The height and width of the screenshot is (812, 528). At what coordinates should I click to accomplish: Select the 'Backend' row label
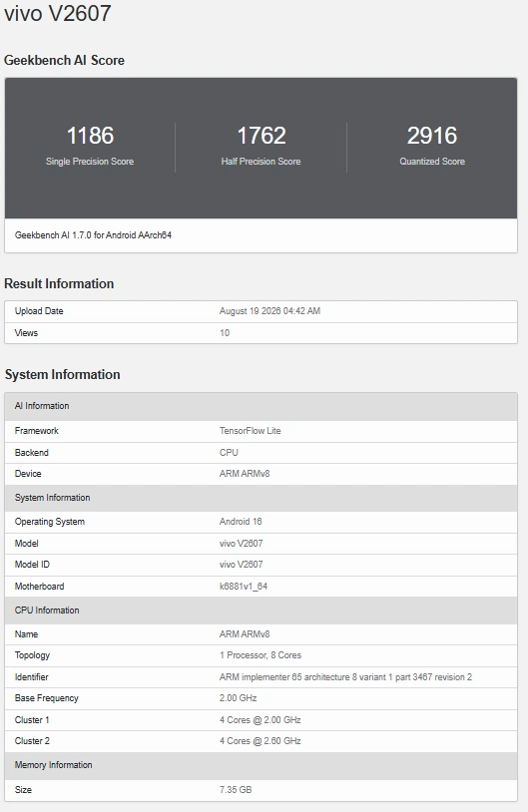pos(32,453)
